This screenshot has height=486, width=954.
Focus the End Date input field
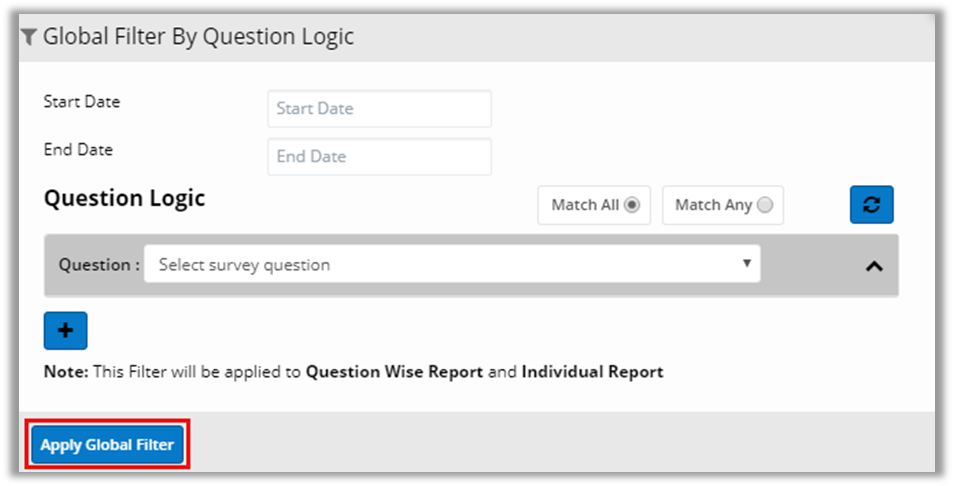[379, 157]
